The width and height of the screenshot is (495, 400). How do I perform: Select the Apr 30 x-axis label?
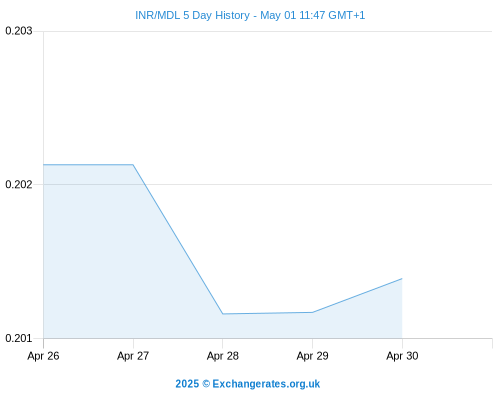pos(402,356)
